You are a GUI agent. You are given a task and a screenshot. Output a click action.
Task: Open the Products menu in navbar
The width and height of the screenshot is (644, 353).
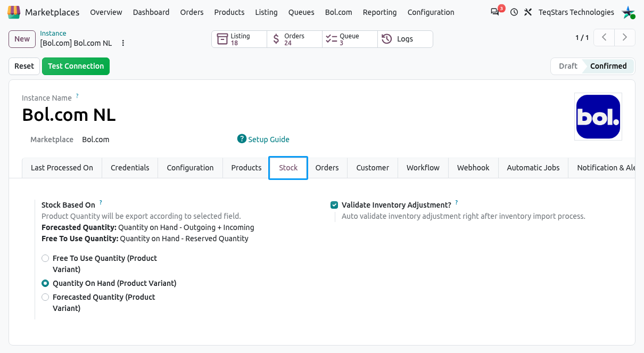click(x=229, y=12)
